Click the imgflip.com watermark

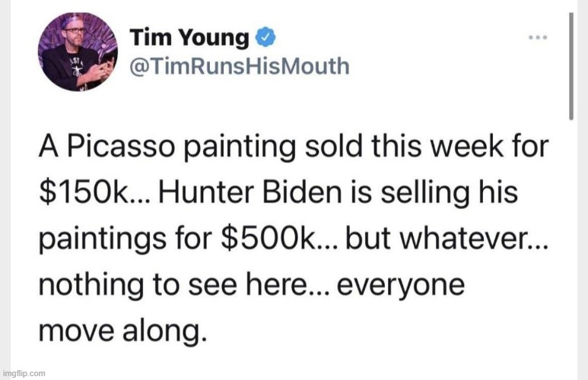pyautogui.click(x=24, y=373)
